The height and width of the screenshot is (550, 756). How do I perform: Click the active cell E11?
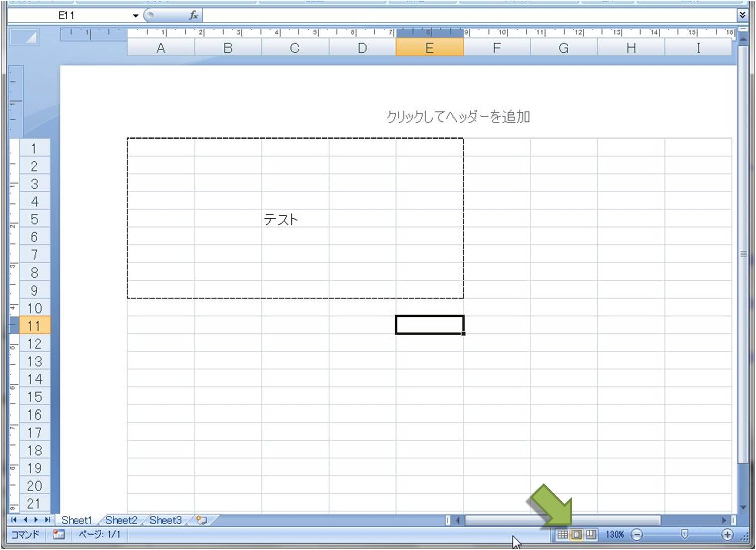pyautogui.click(x=429, y=325)
